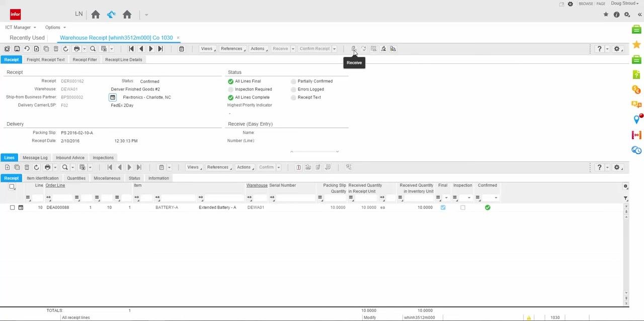Open the details icon for line 10
The width and height of the screenshot is (644, 321).
pyautogui.click(x=21, y=207)
